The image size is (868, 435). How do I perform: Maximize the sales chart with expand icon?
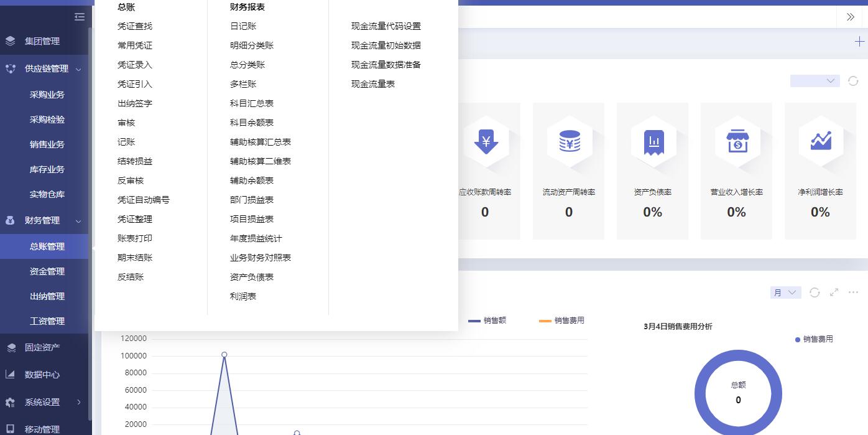pyautogui.click(x=834, y=292)
